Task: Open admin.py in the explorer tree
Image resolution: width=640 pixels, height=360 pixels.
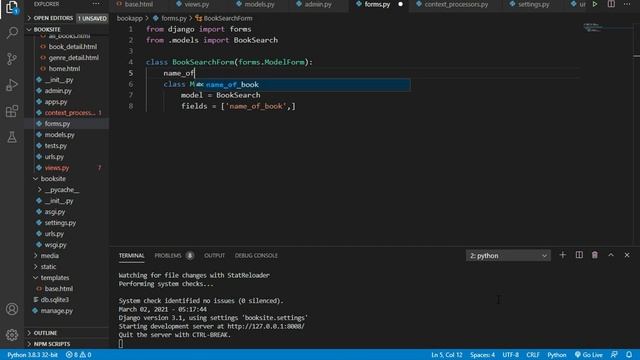Action: point(58,91)
